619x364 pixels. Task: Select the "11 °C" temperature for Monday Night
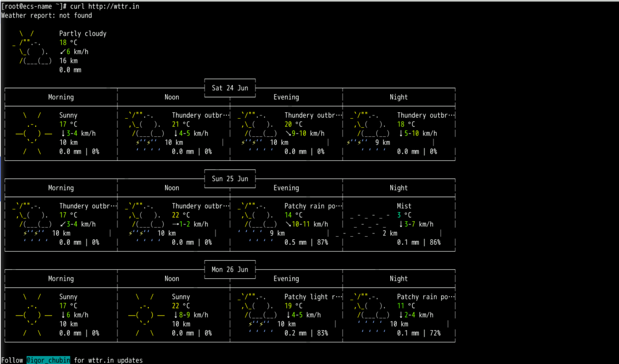coord(406,306)
